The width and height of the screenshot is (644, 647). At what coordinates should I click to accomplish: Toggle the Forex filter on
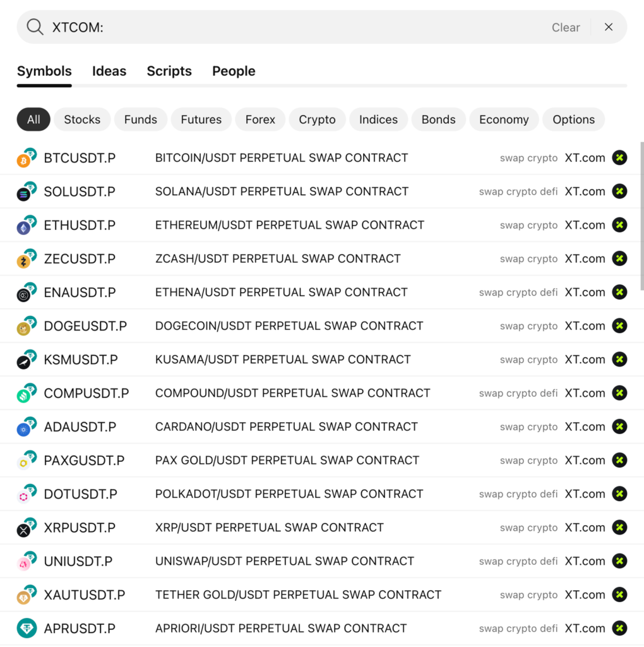[x=260, y=119]
